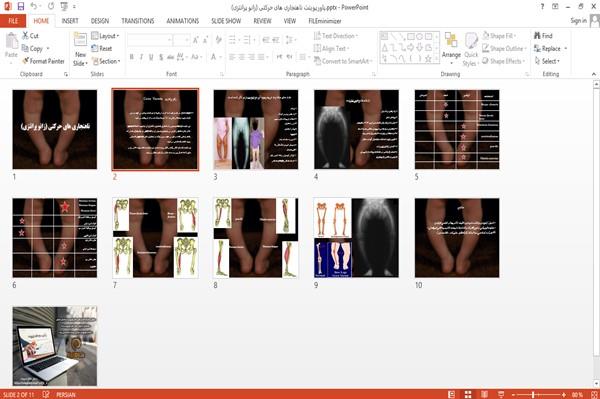The height and width of the screenshot is (399, 600).
Task: Open Shape Fill dropdown
Action: pos(499,36)
